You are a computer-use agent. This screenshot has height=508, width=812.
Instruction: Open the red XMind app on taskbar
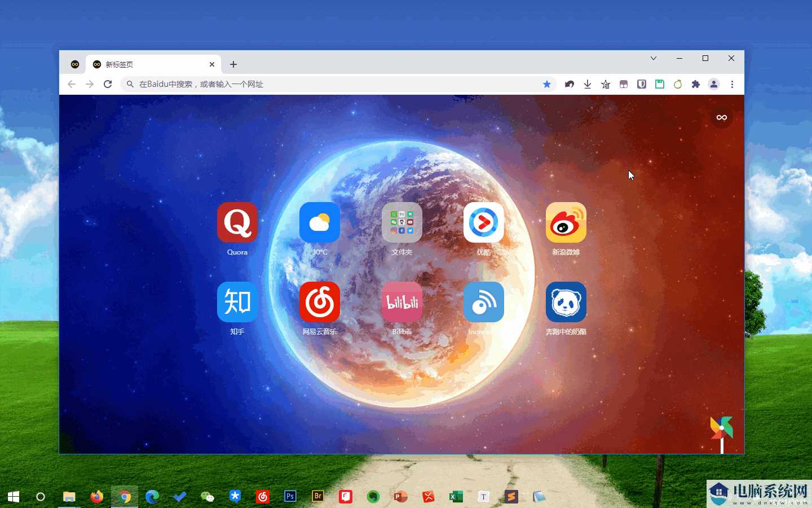pyautogui.click(x=429, y=497)
